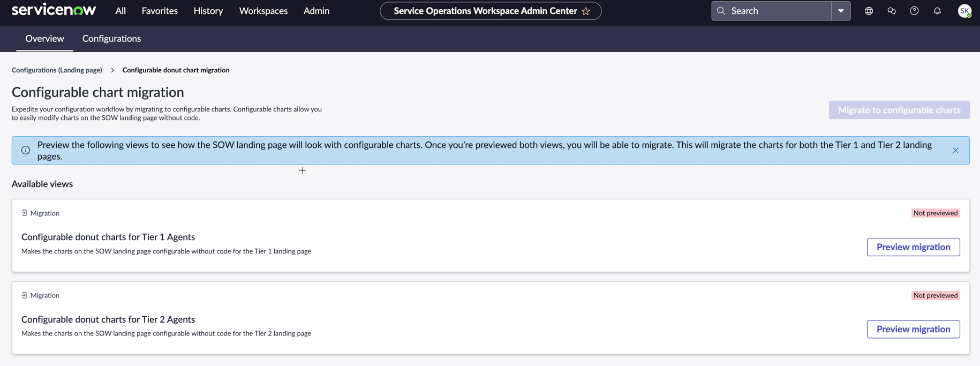This screenshot has width=980, height=366.
Task: Click Not previewed badge on Tier 1 card
Action: pos(936,213)
